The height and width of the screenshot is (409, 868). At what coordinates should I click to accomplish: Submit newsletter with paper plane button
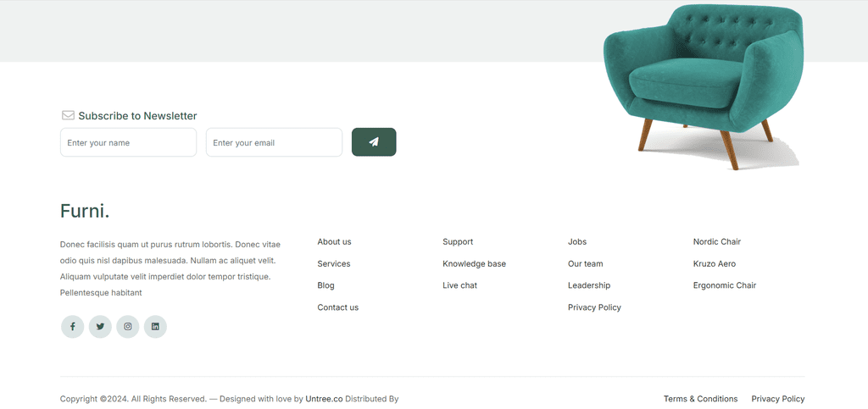374,142
